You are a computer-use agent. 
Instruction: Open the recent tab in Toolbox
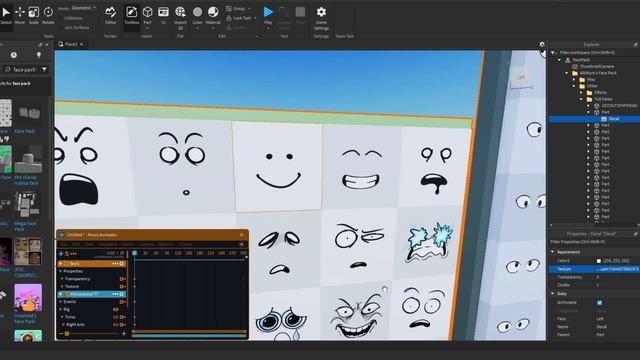pyautogui.click(x=13, y=55)
